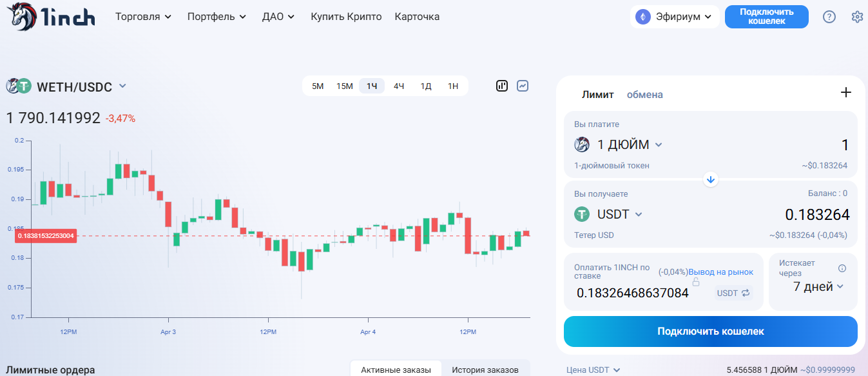
Task: Click the 1inch unicorn logo
Action: tap(51, 17)
